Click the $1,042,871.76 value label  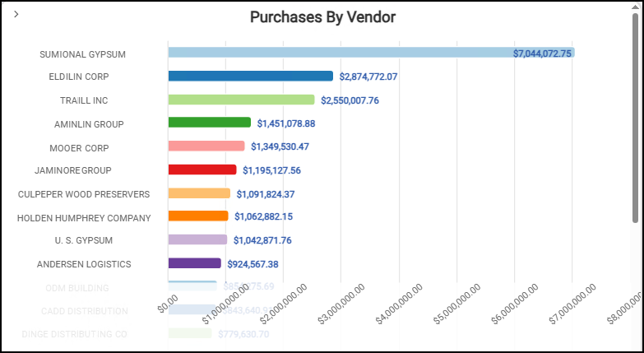coord(262,240)
